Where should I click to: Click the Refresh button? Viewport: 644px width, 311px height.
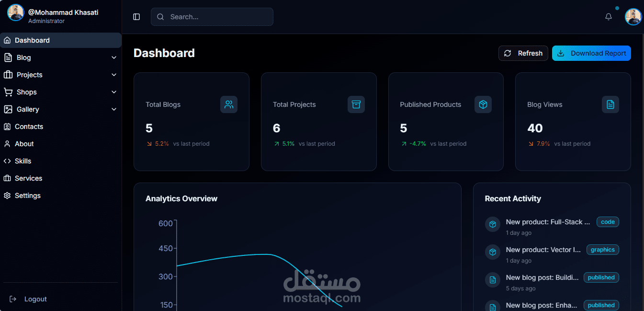(x=523, y=53)
